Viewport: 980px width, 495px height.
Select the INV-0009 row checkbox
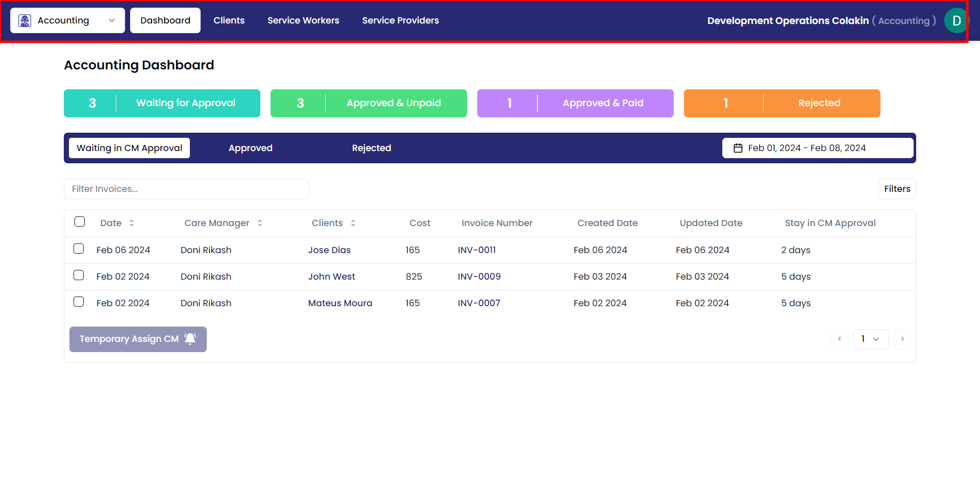pos(79,275)
